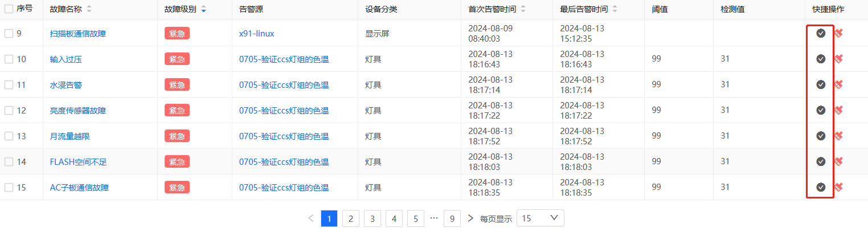Image resolution: width=868 pixels, height=235 pixels.
Task: Check the box for row 13
Action: (x=9, y=136)
